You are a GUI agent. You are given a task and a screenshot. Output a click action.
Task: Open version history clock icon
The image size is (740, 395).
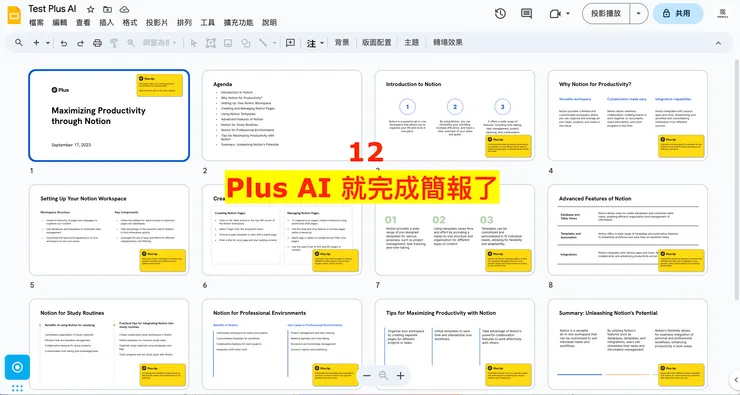point(500,14)
